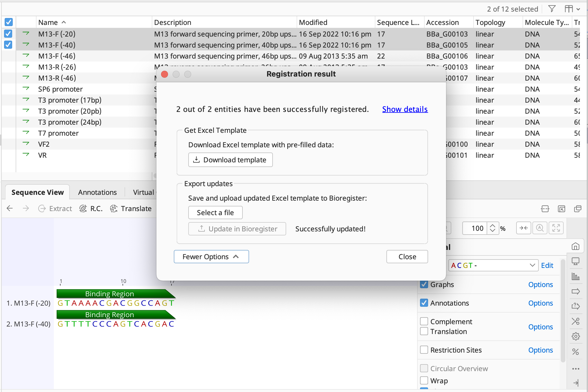Viewport: 588px width, 392px height.
Task: Enable the Restriction Sites checkbox
Action: tap(424, 350)
